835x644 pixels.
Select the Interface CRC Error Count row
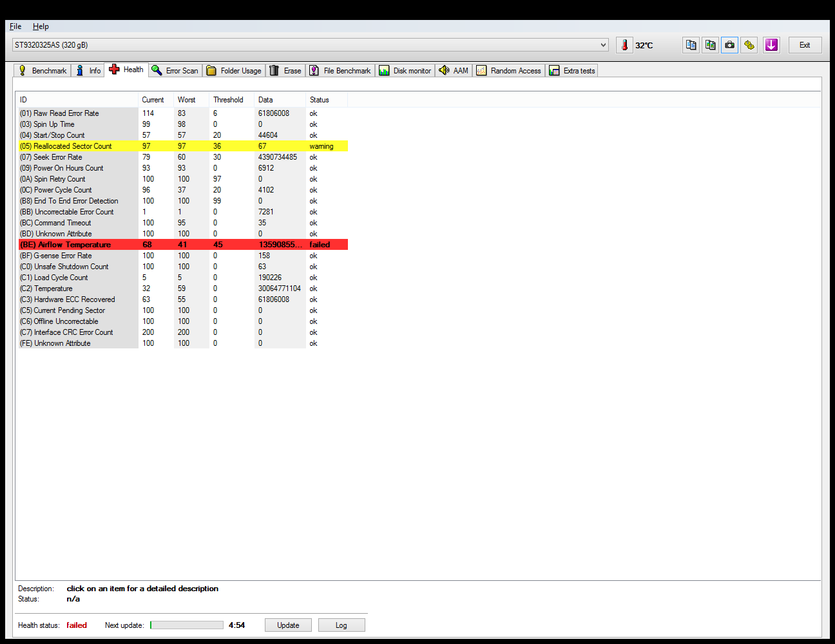[x=182, y=332]
